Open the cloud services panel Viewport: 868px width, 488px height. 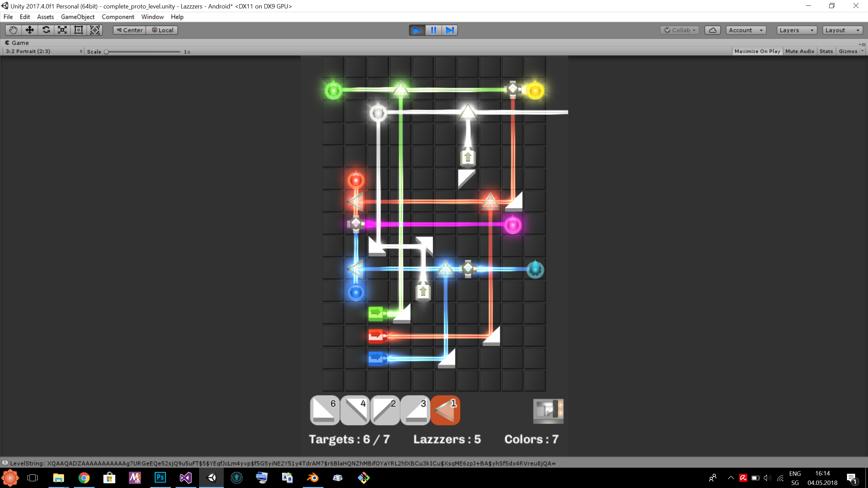point(712,30)
